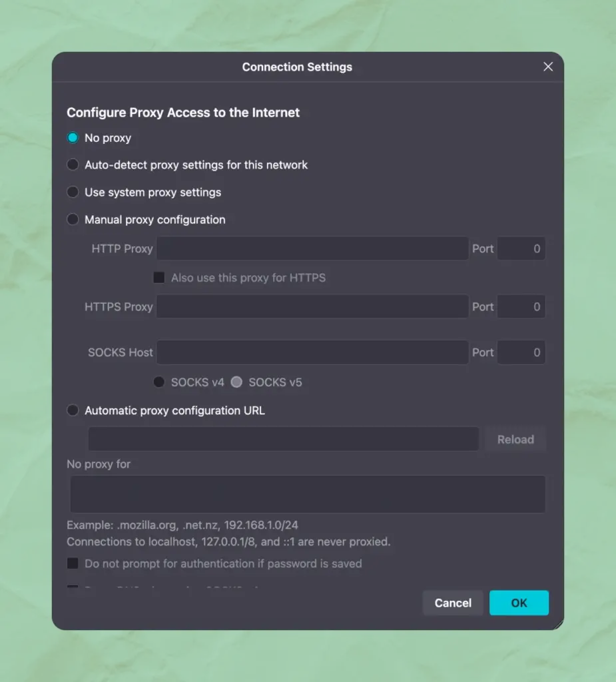Choose Auto-detect proxy settings for this network
The image size is (616, 682).
[x=73, y=165]
